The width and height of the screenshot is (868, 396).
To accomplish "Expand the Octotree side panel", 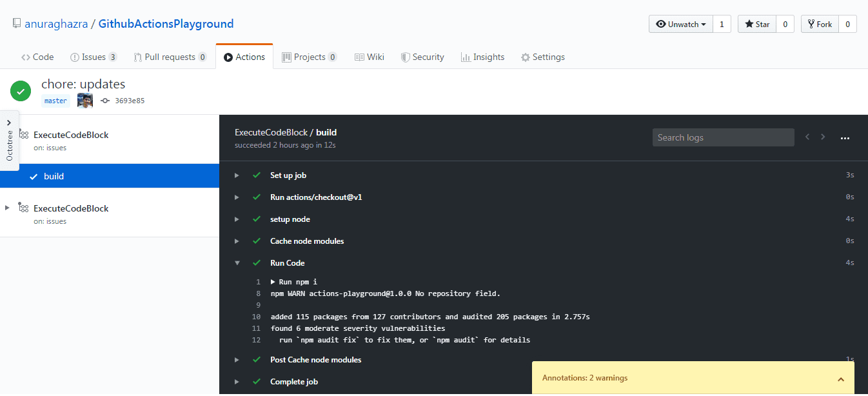I will click(x=9, y=141).
